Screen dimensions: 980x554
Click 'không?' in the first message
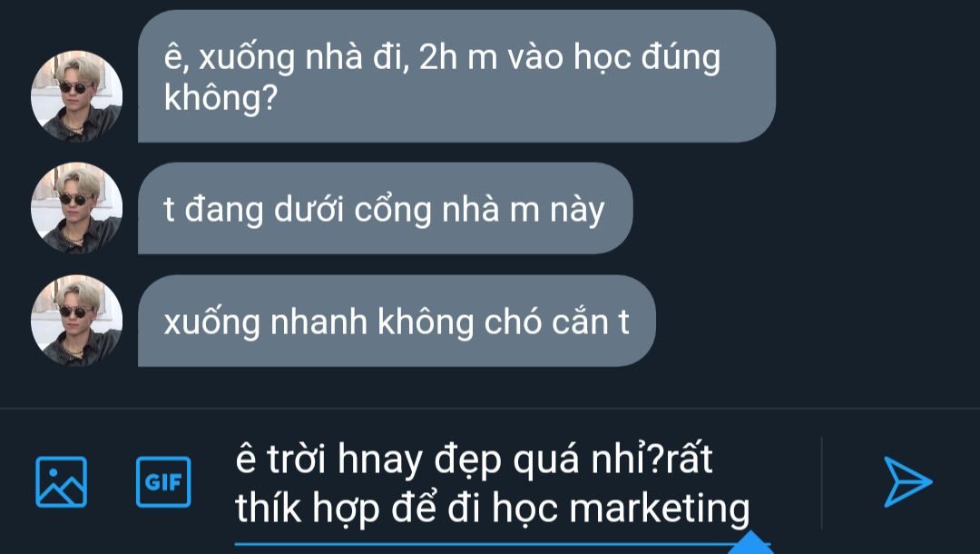click(x=220, y=98)
